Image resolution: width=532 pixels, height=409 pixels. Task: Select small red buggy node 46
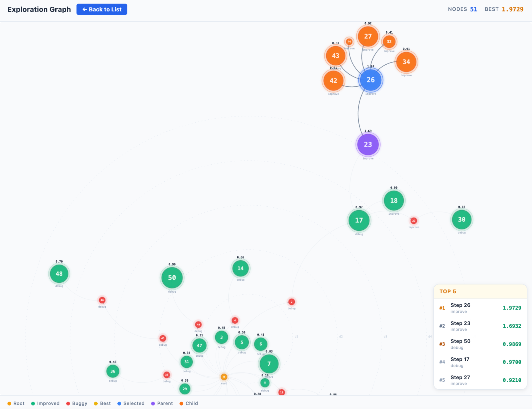[x=102, y=300]
